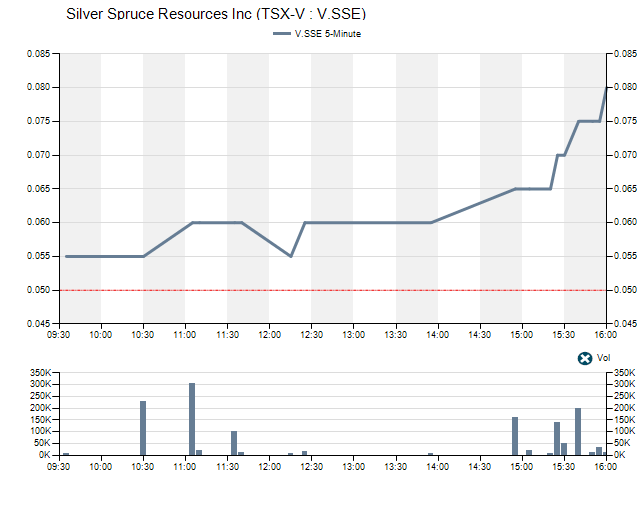Click the 09:30 time axis label
The width and height of the screenshot is (640, 515).
point(59,334)
